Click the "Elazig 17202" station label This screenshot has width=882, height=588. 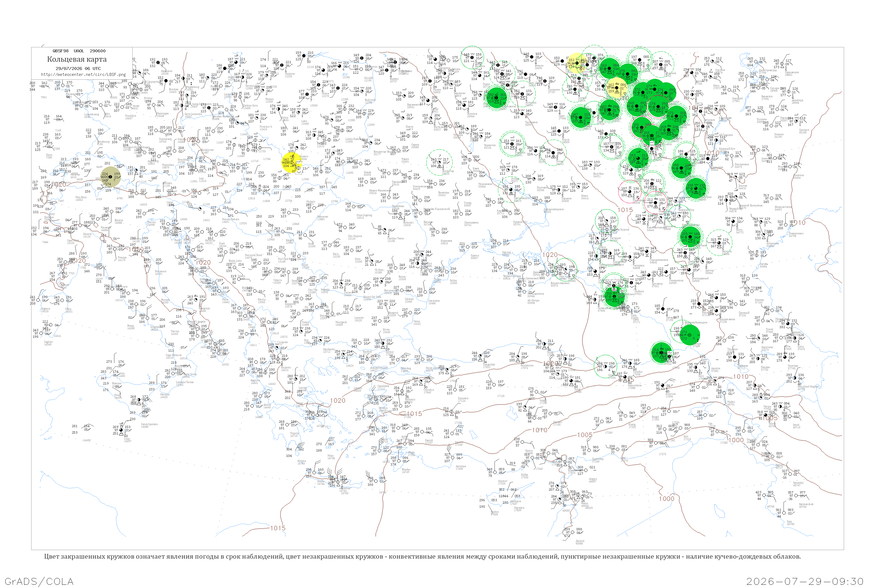click(x=632, y=426)
